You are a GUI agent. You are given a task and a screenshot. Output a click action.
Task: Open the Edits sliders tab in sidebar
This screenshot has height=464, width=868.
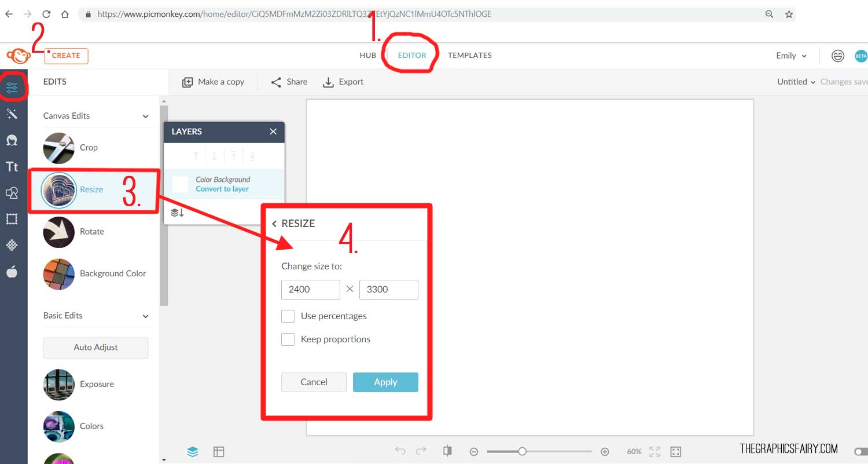12,88
